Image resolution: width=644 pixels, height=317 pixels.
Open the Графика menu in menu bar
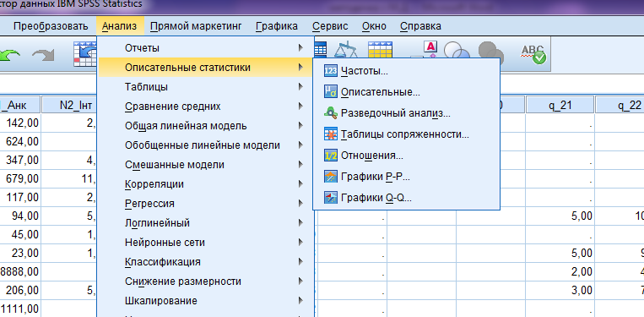click(x=276, y=26)
